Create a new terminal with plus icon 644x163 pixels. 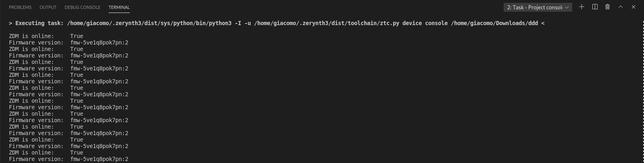click(581, 7)
